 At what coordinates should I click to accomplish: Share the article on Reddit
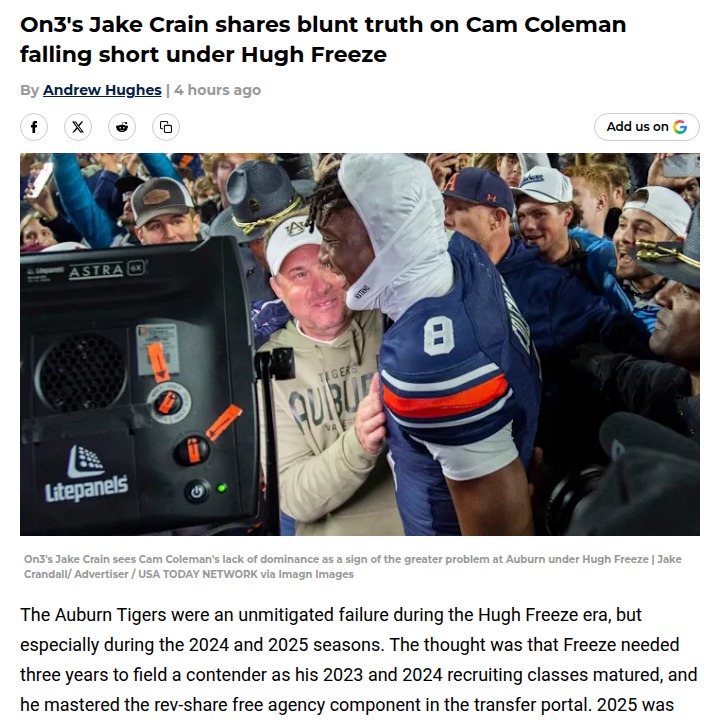tap(122, 127)
